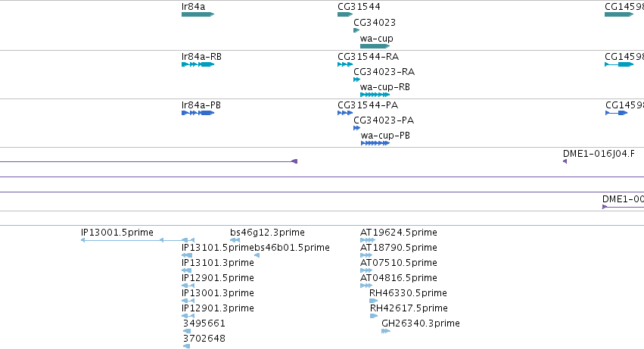Click the RH42617.5prime EST label
Viewport: 644px width, 350px height.
[x=409, y=308]
